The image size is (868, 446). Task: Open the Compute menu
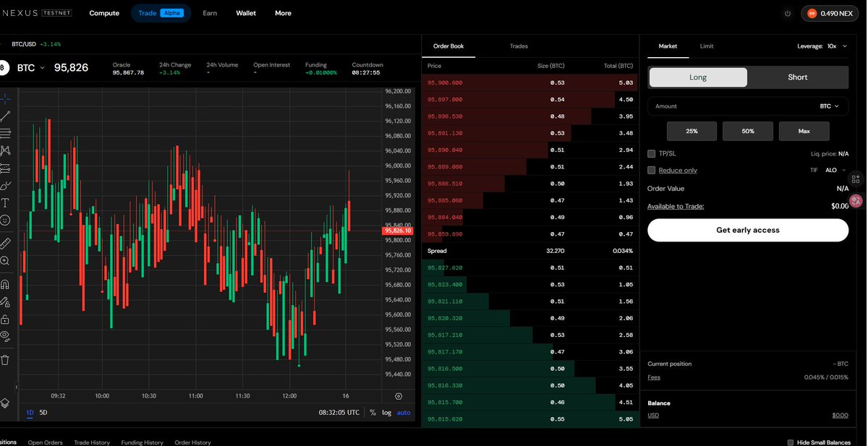[104, 13]
